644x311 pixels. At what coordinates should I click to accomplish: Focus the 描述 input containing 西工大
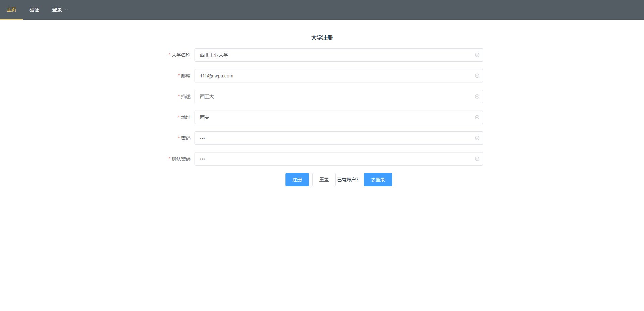[339, 97]
